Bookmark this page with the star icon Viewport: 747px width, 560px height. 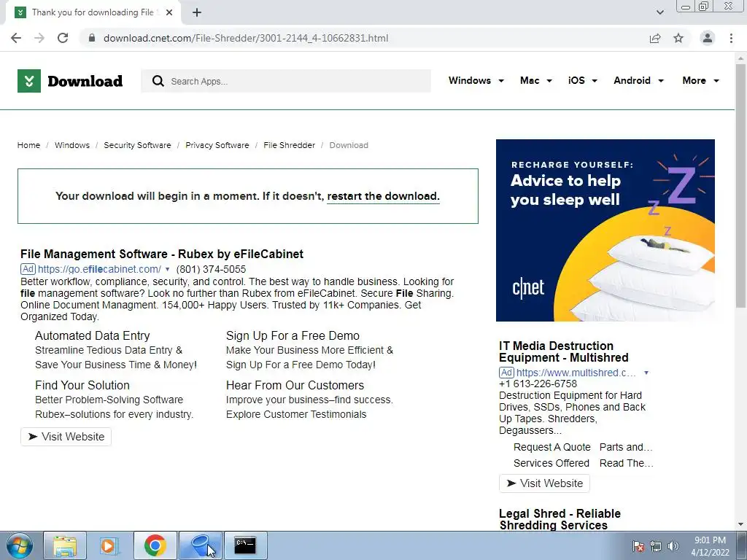[678, 38]
